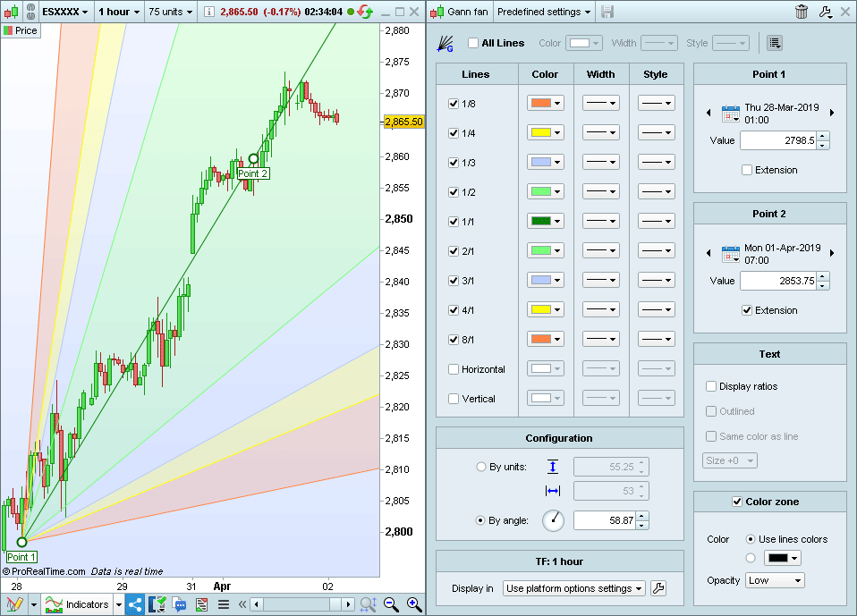Open the wrench settings menu in Gann fan panel

pyautogui.click(x=826, y=12)
